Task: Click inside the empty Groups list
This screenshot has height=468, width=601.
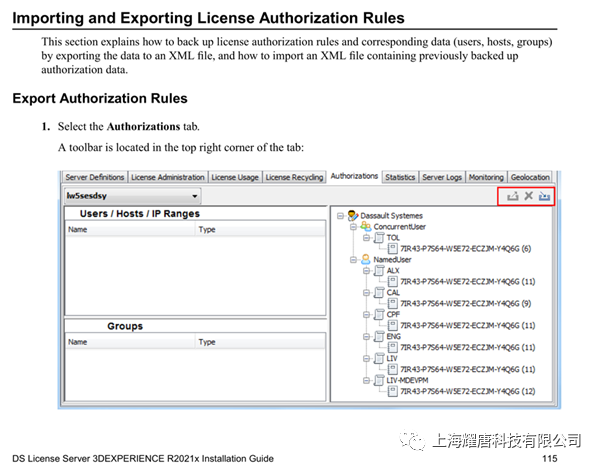Action: [x=195, y=374]
